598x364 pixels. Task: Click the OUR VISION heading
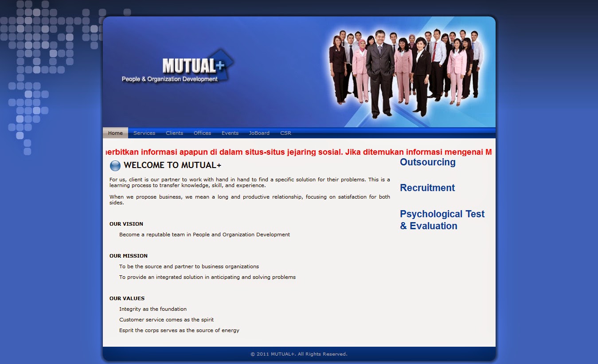[x=126, y=224]
